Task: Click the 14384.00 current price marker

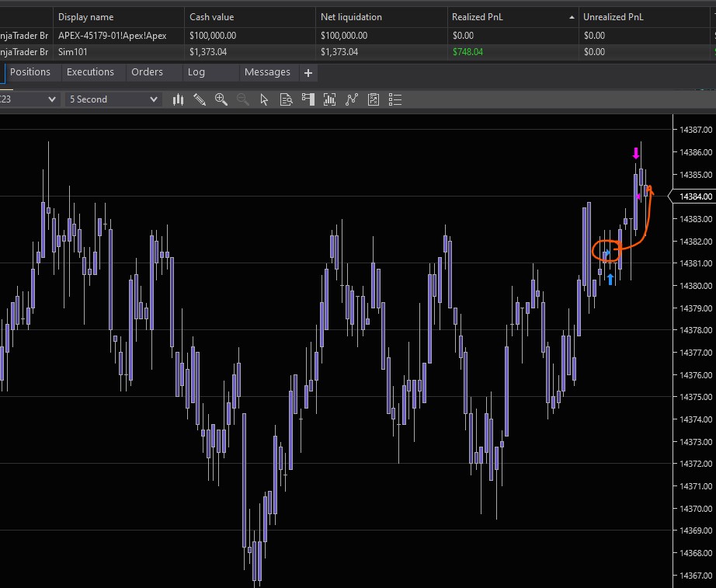Action: point(695,197)
